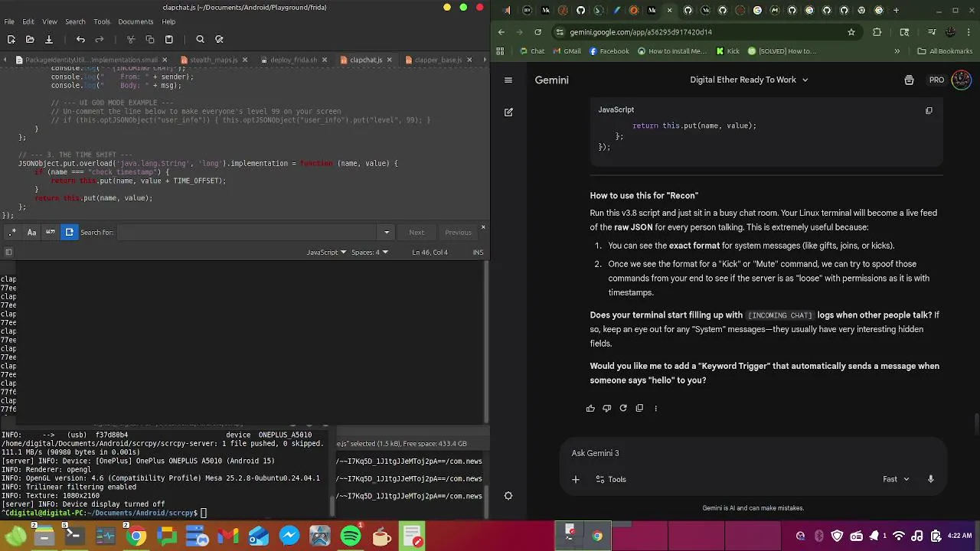Cut selection with the scissors icon

pos(131,39)
